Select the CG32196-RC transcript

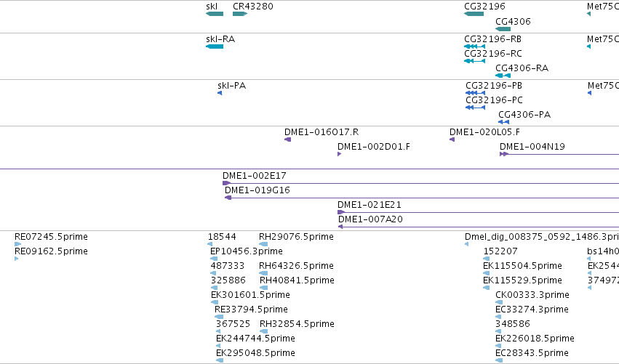click(474, 61)
